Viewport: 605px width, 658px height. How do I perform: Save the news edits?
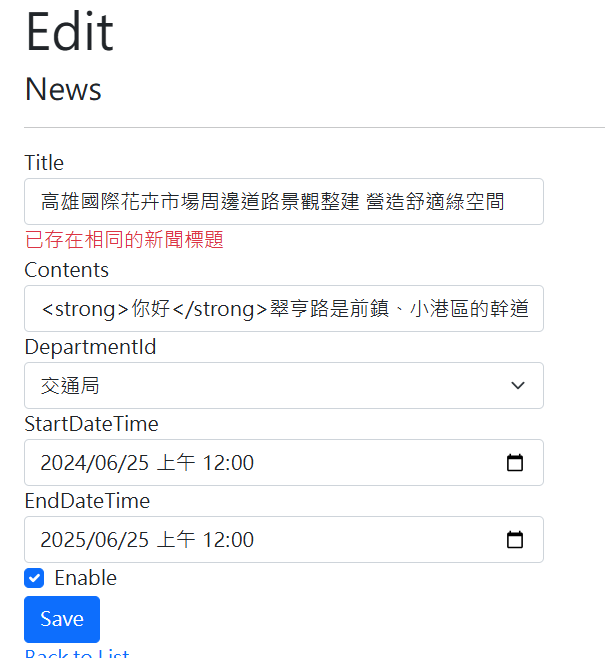(62, 619)
